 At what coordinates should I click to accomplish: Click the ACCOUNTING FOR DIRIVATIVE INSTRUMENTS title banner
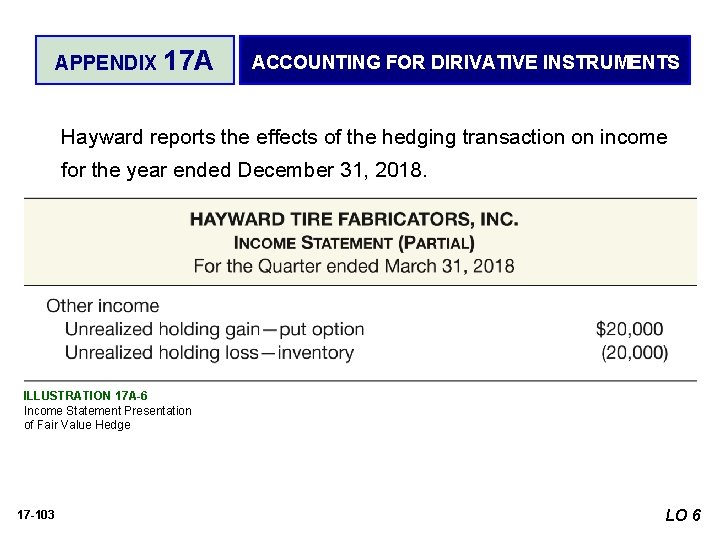pos(465,61)
